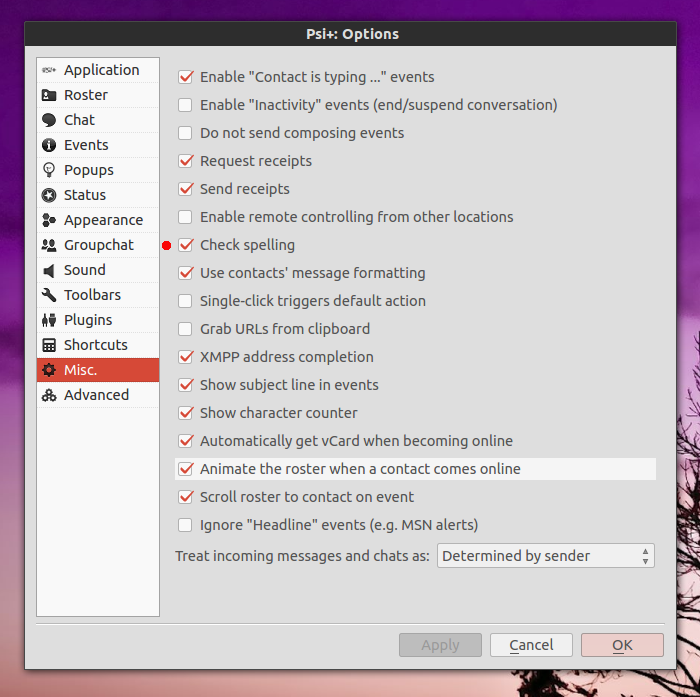Uncheck Scroll roster to contact on event
This screenshot has height=697, width=700.
pyautogui.click(x=185, y=497)
